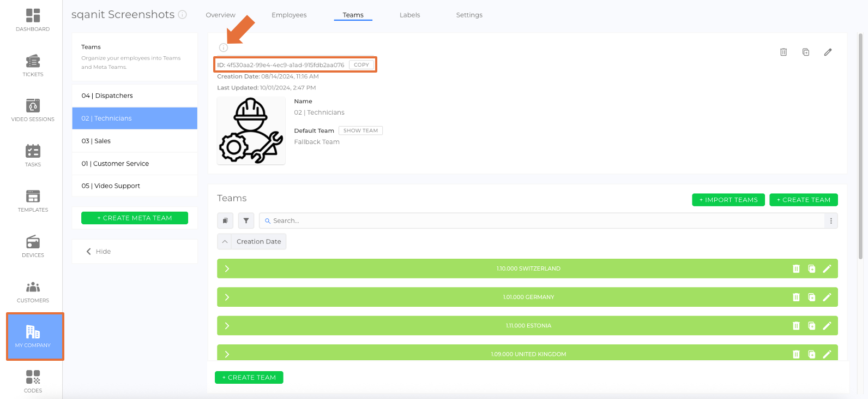Duplicate the Technicians meta team
The image size is (868, 399).
coord(806,52)
